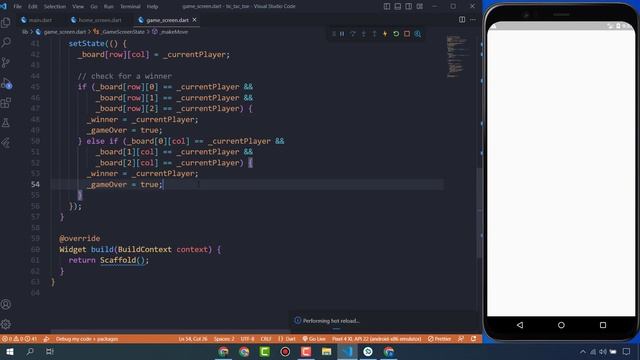The width and height of the screenshot is (640, 360).
Task: Select the game_screen.dart tab
Action: (x=167, y=20)
